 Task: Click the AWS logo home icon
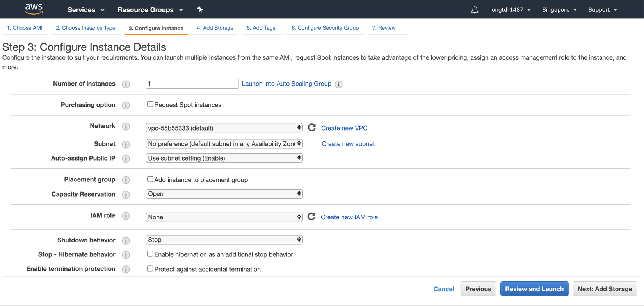[34, 9]
